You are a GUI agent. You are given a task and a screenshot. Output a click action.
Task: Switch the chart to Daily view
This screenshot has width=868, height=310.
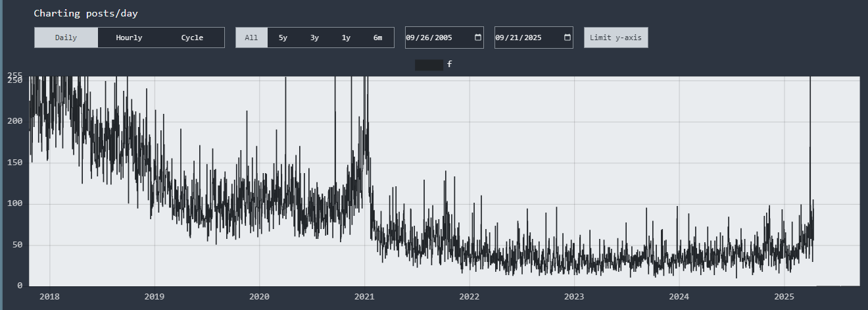(x=66, y=38)
